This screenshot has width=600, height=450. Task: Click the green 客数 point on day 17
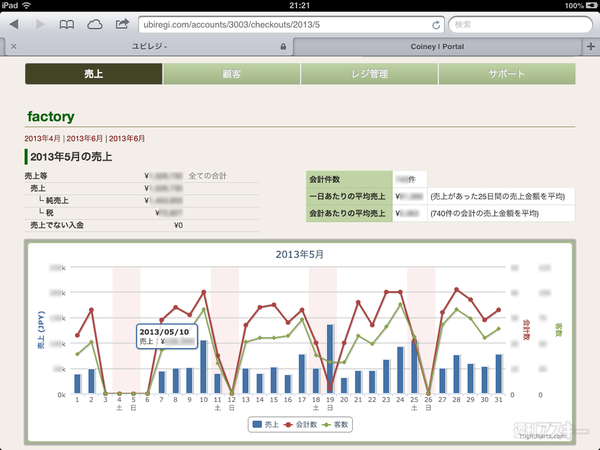(302, 320)
